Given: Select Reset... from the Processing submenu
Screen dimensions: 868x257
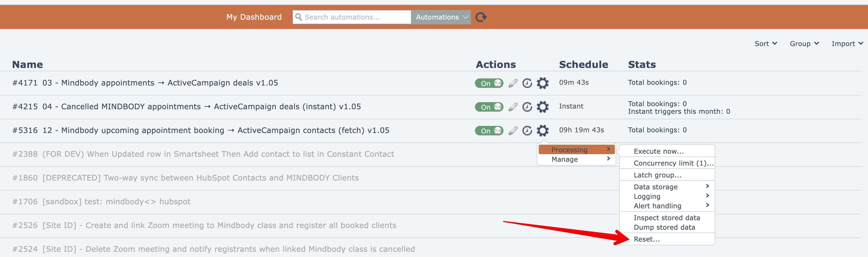Looking at the screenshot, I should 647,239.
